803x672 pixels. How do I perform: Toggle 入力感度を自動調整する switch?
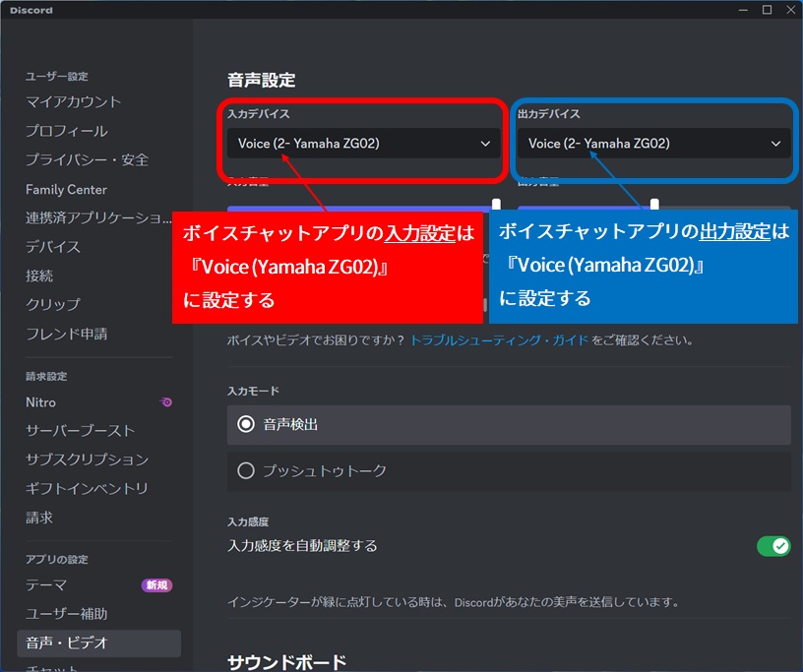(x=773, y=546)
